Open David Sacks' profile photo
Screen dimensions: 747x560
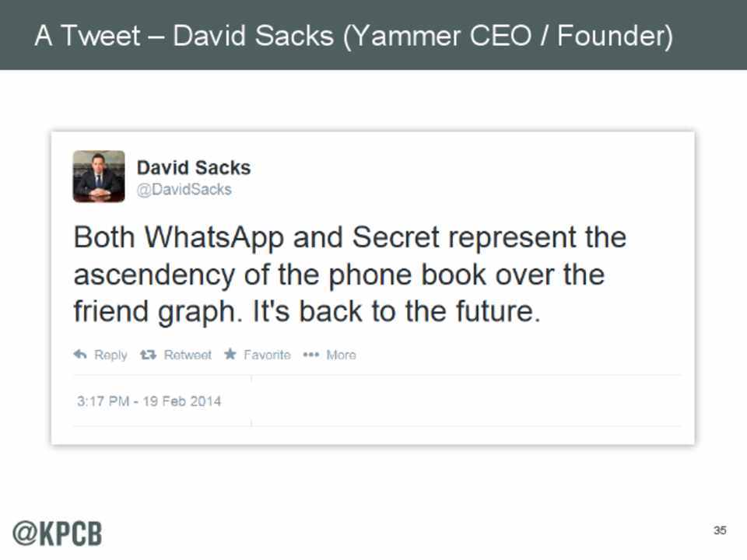pos(99,176)
